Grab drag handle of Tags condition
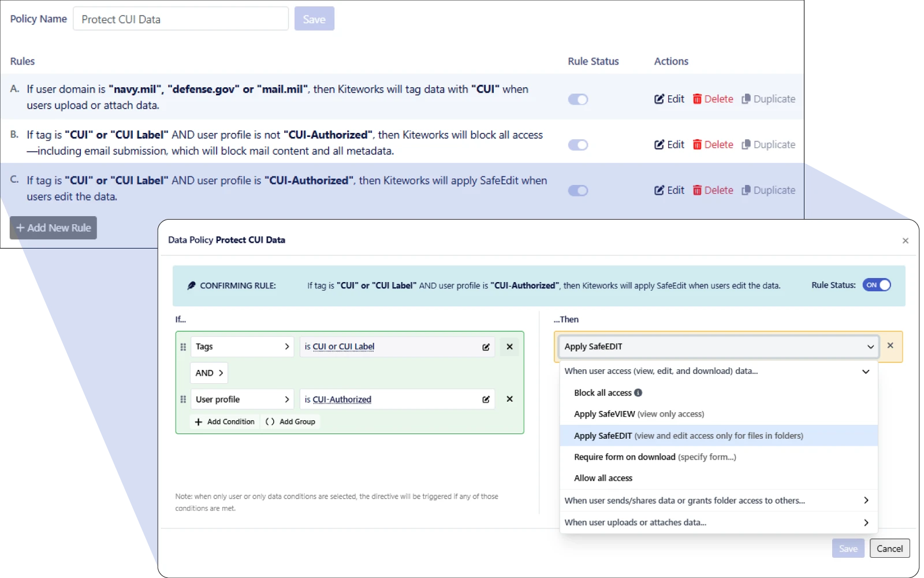 coord(183,347)
